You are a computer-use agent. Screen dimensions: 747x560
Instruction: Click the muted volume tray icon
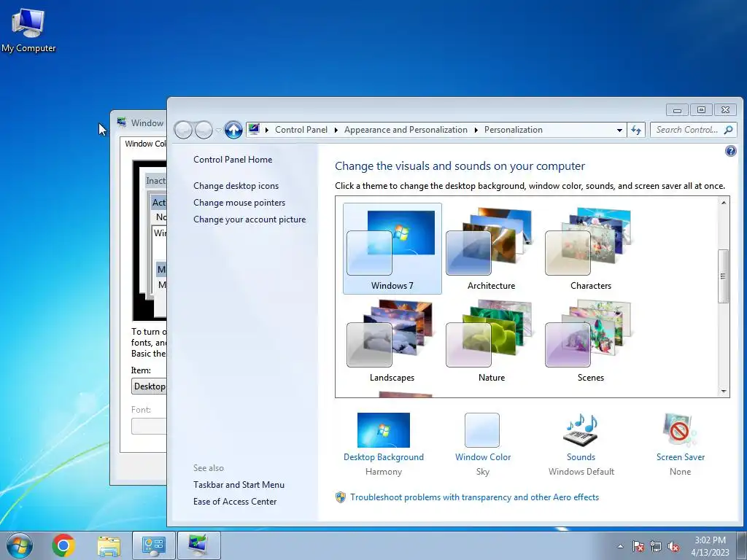tap(673, 546)
